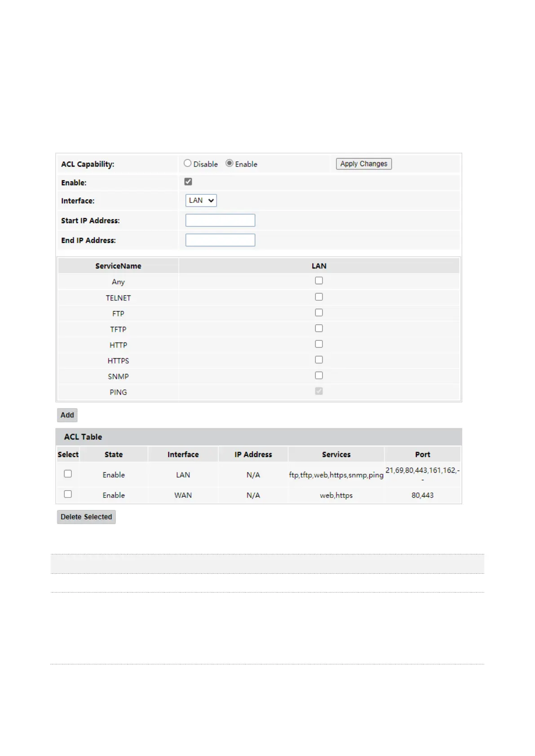Focus the End IP Address field
This screenshot has height=756, width=535.
220,240
